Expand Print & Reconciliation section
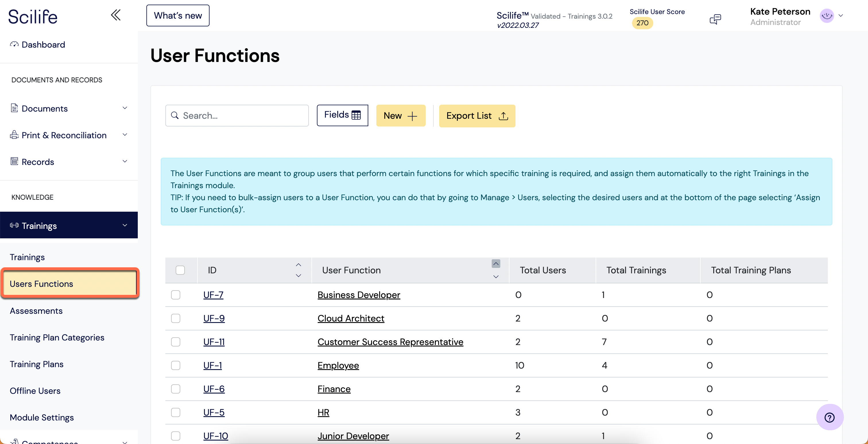 (x=125, y=135)
